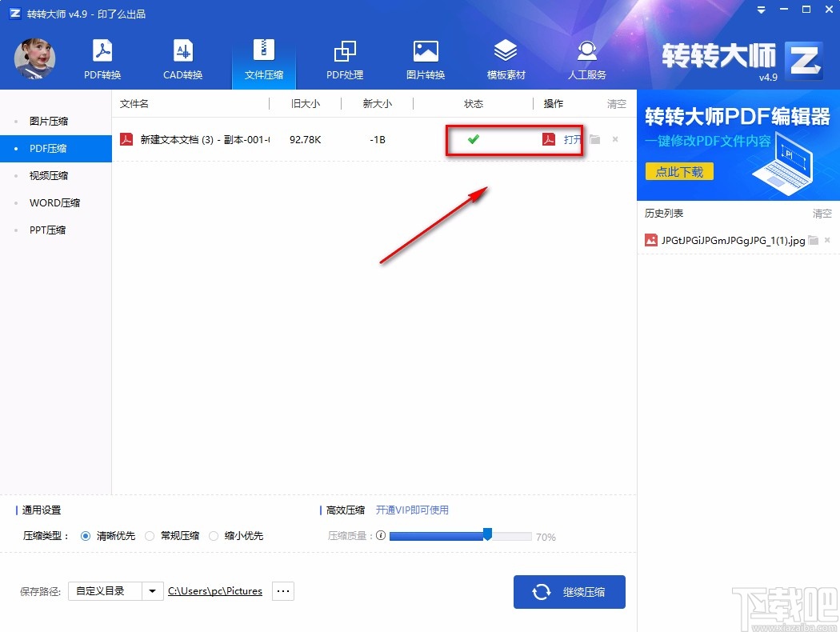This screenshot has height=632, width=840.
Task: Open the C:\Users\pc\Pictures path link
Action: pos(214,591)
